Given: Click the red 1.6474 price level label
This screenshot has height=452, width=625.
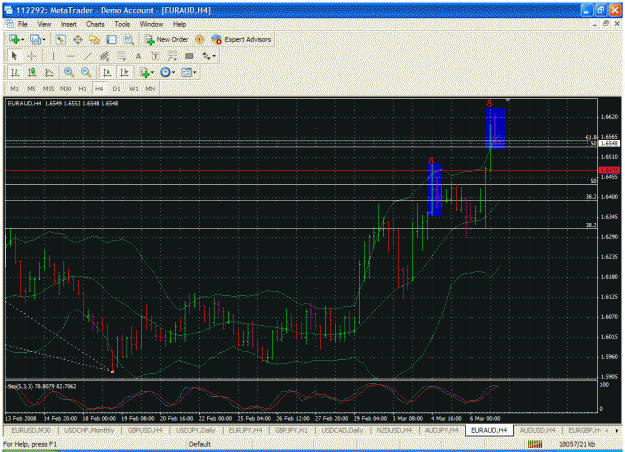Looking at the screenshot, I should coord(609,170).
